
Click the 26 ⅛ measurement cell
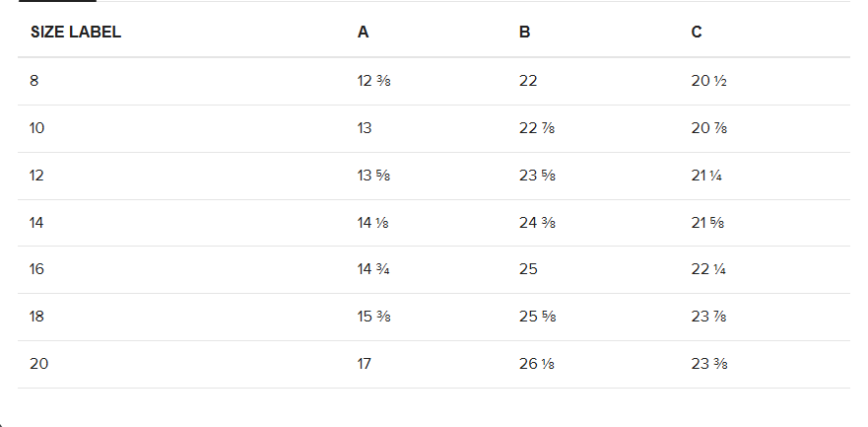coord(537,364)
